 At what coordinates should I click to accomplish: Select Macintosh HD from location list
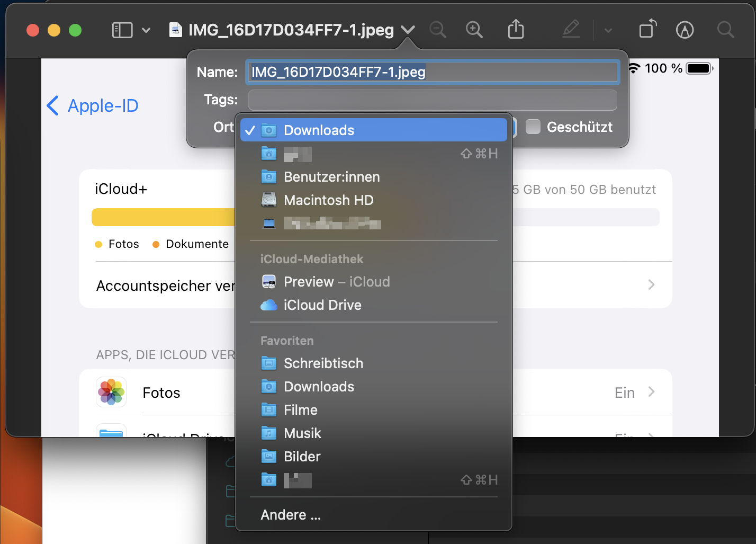tap(328, 200)
